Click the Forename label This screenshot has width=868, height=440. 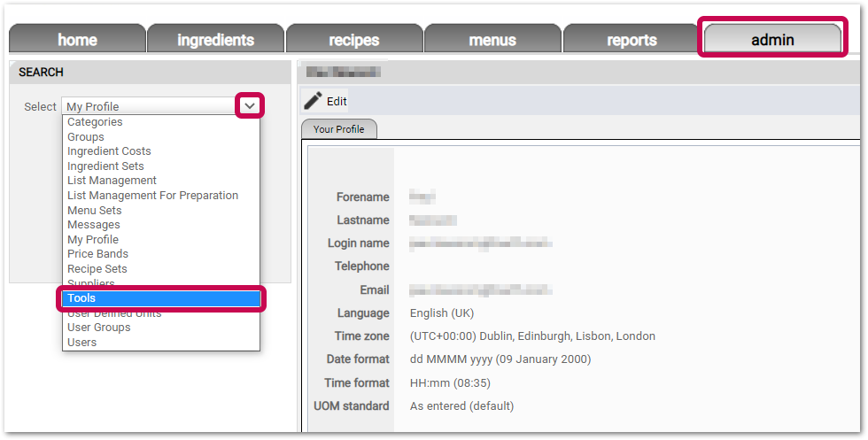(x=362, y=197)
